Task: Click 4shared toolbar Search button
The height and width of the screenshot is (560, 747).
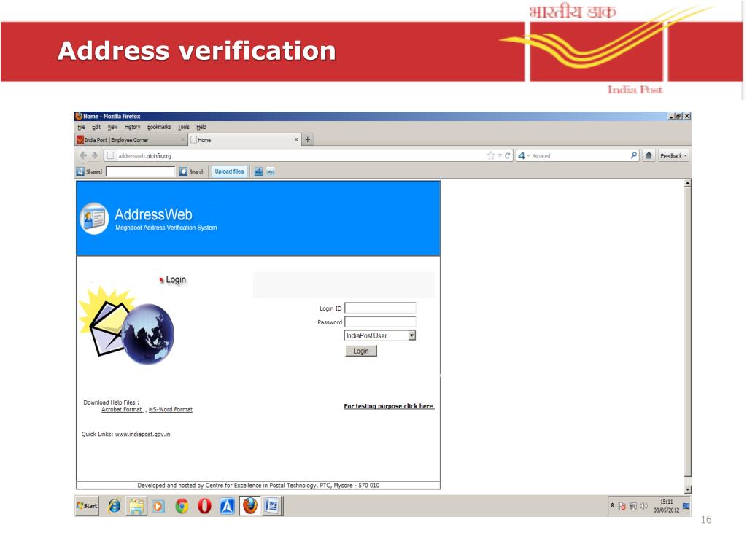Action: pos(192,171)
